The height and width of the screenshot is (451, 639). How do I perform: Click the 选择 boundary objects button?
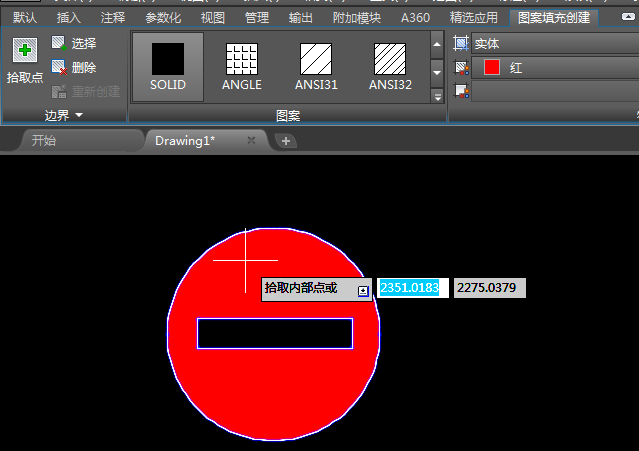coord(74,43)
